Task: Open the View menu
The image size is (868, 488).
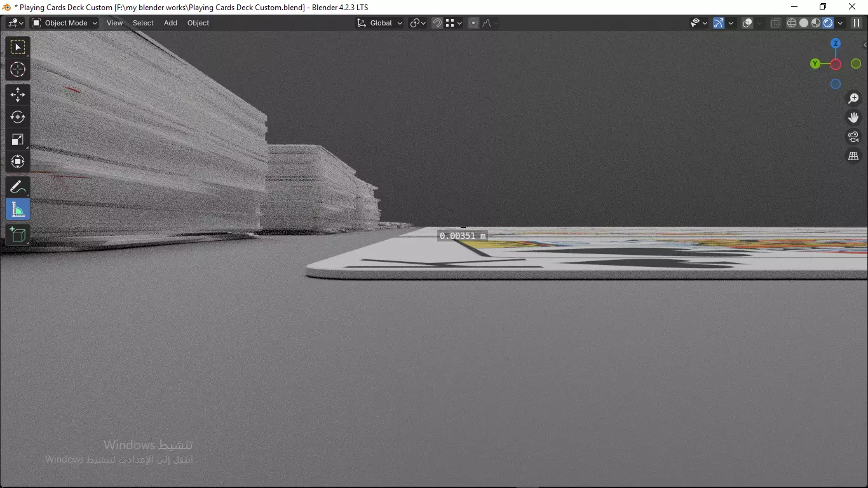Action: click(x=115, y=23)
